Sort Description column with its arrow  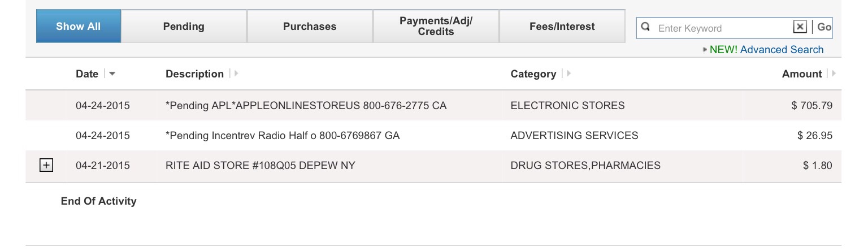(236, 73)
